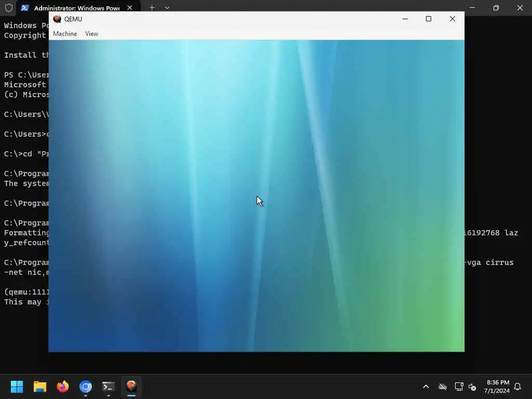Close the QEMU window

pyautogui.click(x=453, y=19)
